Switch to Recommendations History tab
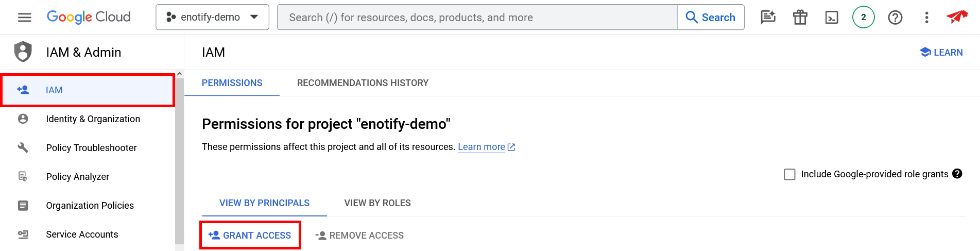Viewport: 980px width, 251px height. click(x=363, y=83)
